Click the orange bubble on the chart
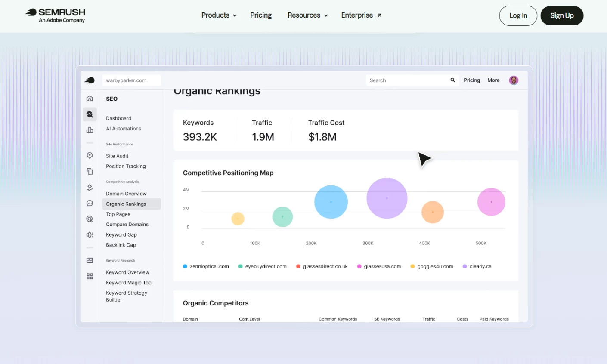 coord(433,212)
